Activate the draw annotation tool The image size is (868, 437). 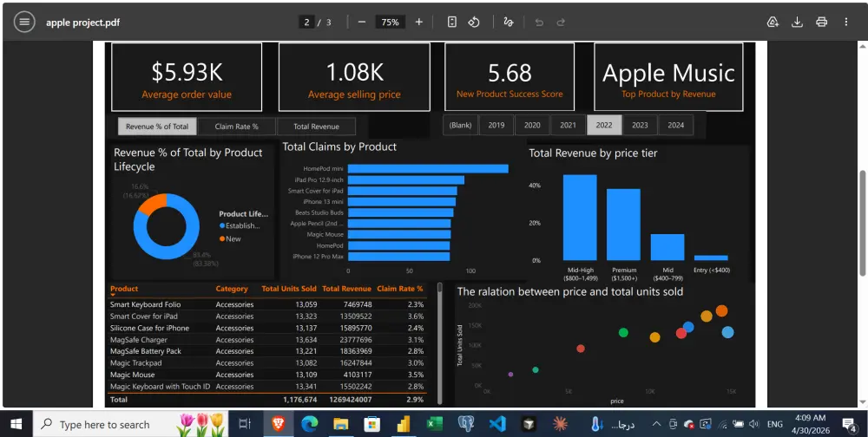click(x=508, y=23)
